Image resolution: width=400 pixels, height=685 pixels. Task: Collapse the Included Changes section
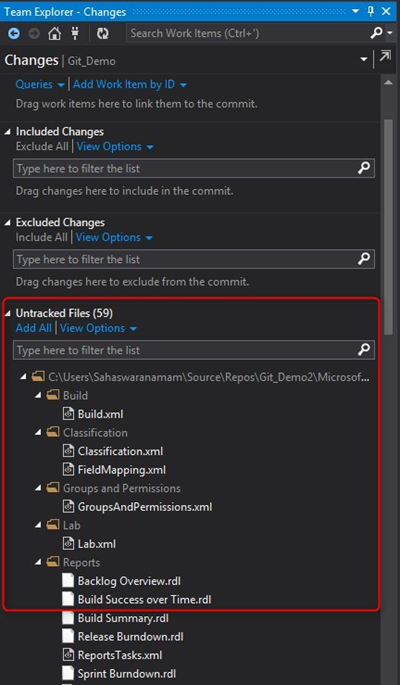8,131
